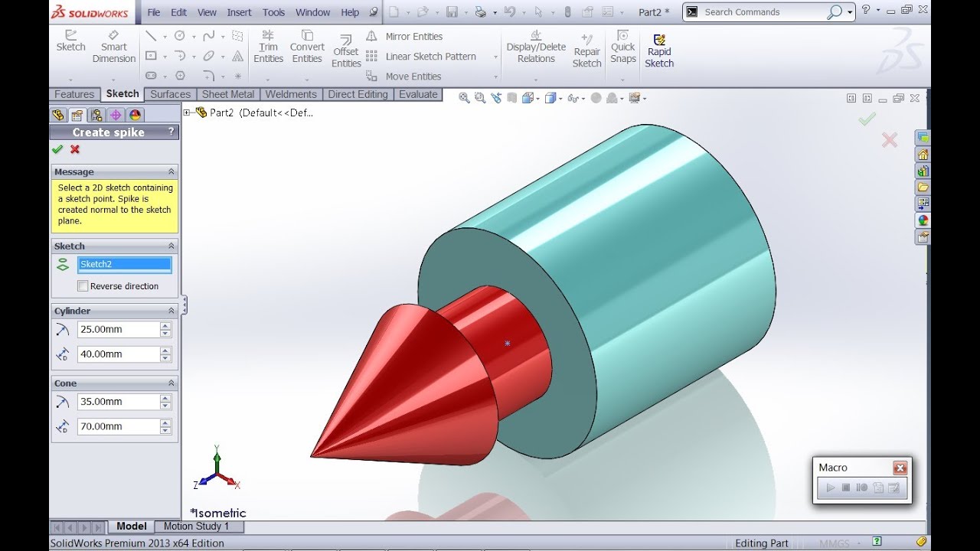This screenshot has width=980, height=551.
Task: Click Mirror Entities command
Action: [404, 37]
